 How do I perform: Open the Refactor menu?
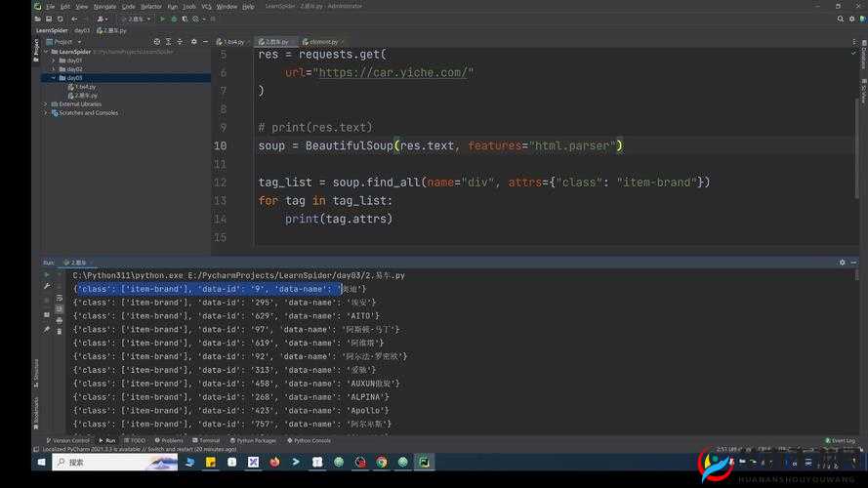pos(151,7)
